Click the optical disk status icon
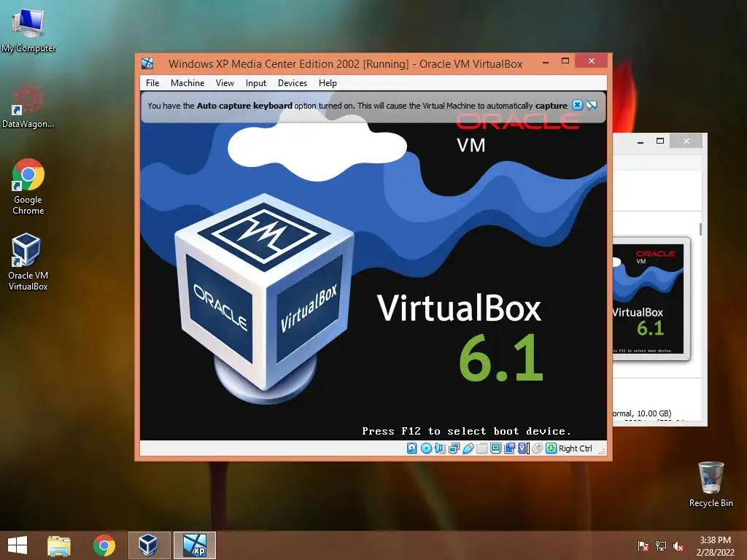747x560 pixels. coord(426,448)
